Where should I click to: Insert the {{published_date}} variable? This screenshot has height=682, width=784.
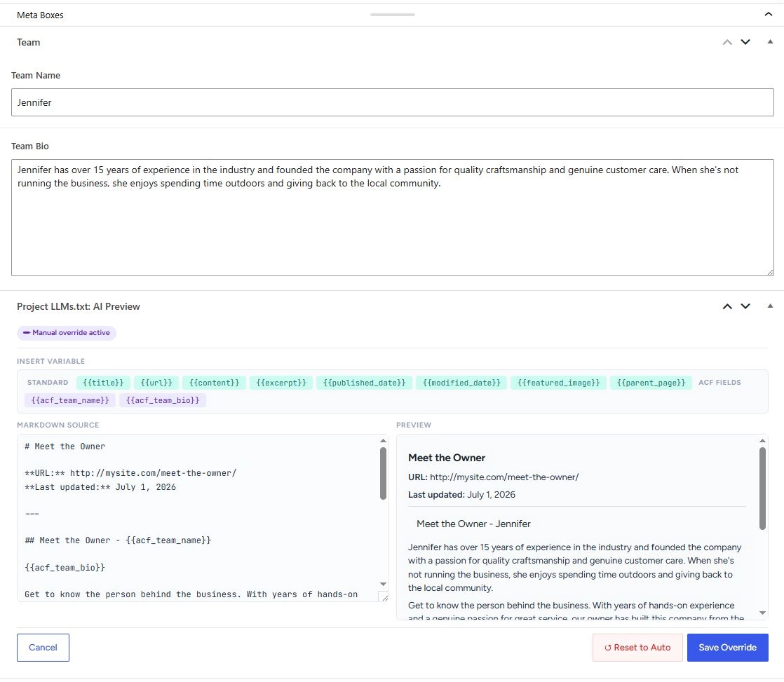pos(364,383)
